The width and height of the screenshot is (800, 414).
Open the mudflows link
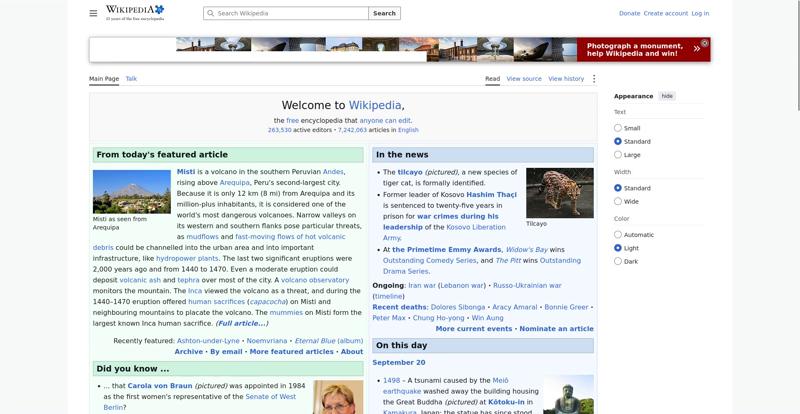202,237
